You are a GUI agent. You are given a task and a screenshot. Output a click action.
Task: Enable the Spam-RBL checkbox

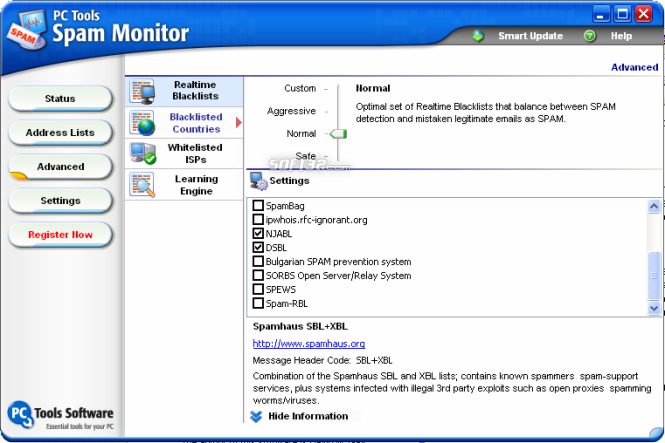click(258, 304)
